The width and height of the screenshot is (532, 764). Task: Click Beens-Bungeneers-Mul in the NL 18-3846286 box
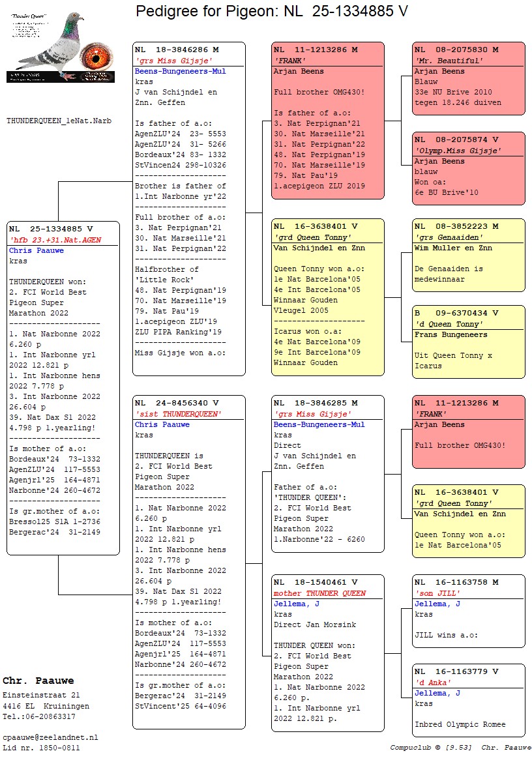coord(180,71)
